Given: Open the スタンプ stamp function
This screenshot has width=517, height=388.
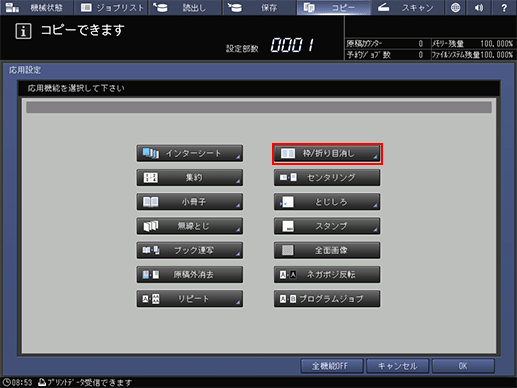Looking at the screenshot, I should point(327,226).
